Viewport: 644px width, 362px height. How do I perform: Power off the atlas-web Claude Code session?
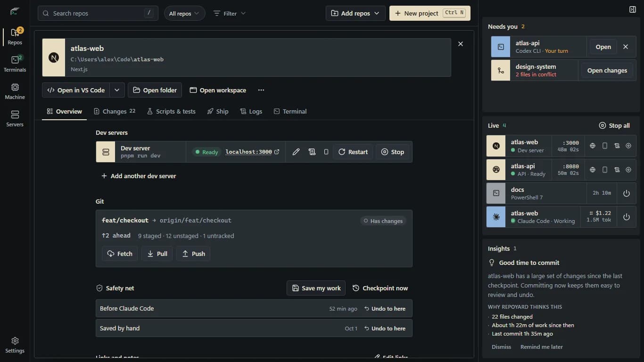pos(627,217)
